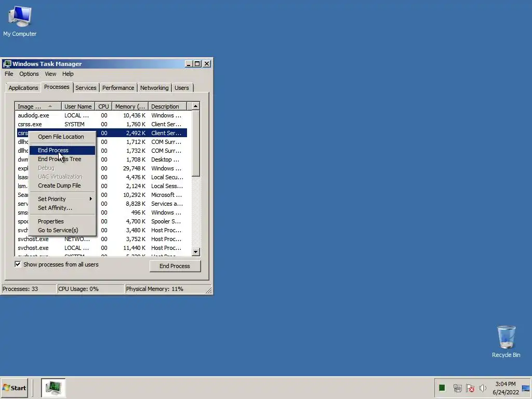Select the csrss.exe row with 1,760 K
The image size is (532, 399).
102,124
